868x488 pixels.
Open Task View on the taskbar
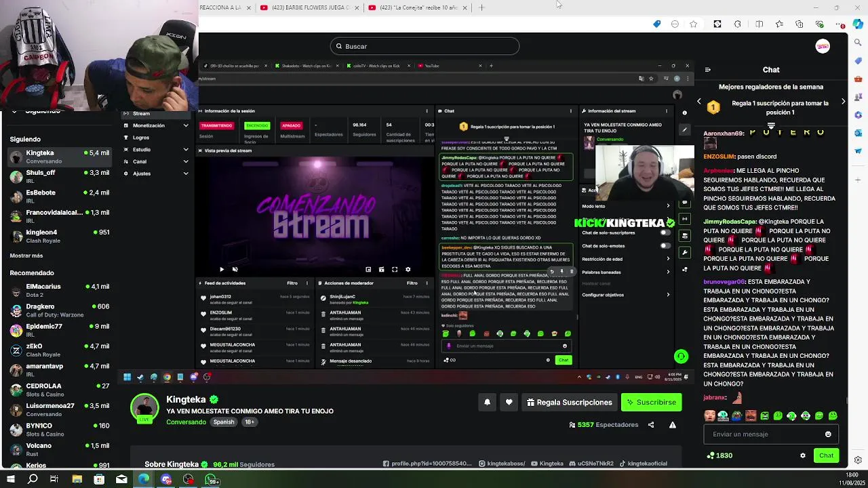[54, 480]
